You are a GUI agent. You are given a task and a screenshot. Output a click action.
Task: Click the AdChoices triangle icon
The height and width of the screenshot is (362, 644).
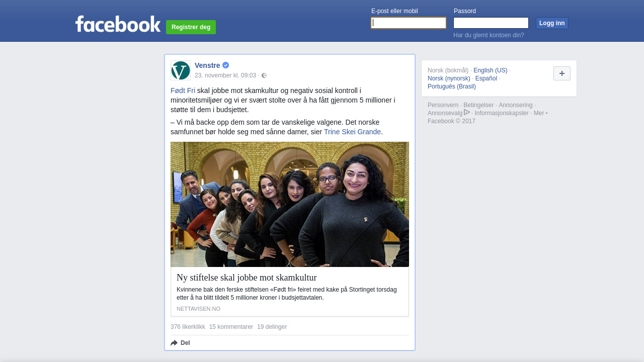pyautogui.click(x=467, y=112)
